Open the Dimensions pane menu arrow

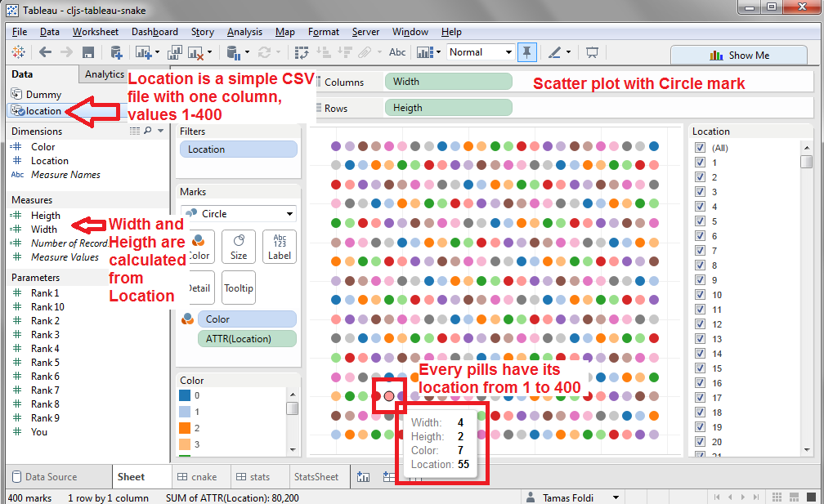tap(161, 130)
